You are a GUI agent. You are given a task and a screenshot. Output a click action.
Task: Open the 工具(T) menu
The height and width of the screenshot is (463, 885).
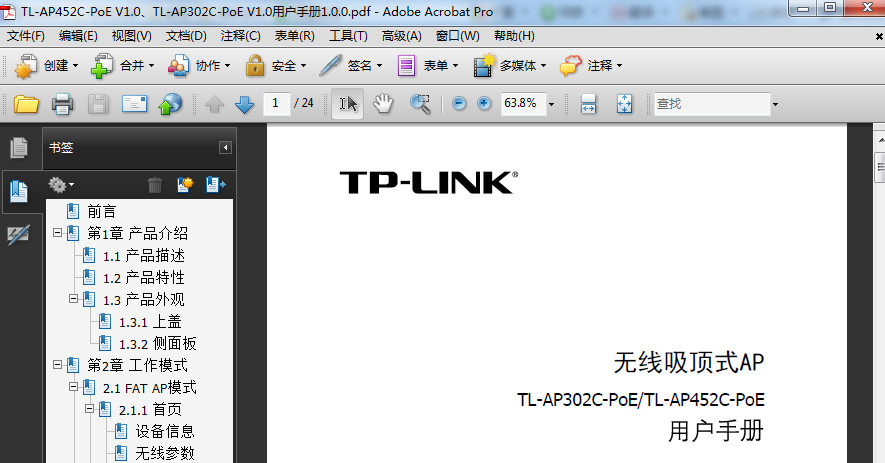pos(348,36)
